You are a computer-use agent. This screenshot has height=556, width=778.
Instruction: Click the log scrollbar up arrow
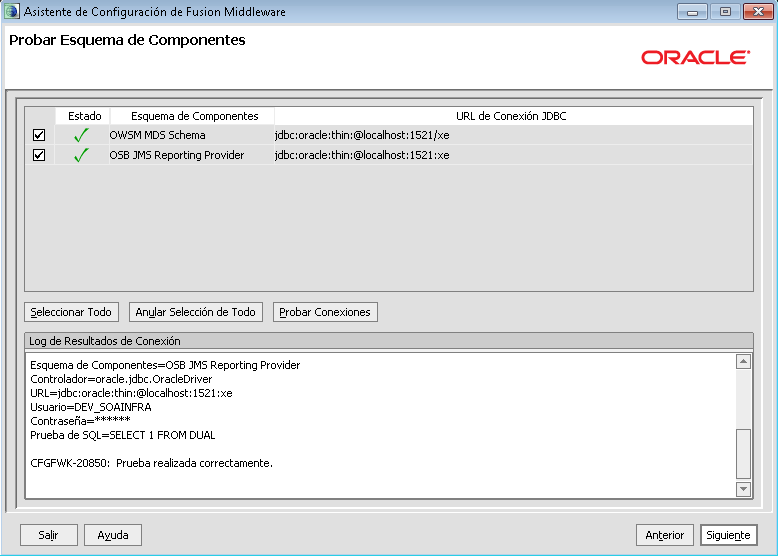click(743, 362)
